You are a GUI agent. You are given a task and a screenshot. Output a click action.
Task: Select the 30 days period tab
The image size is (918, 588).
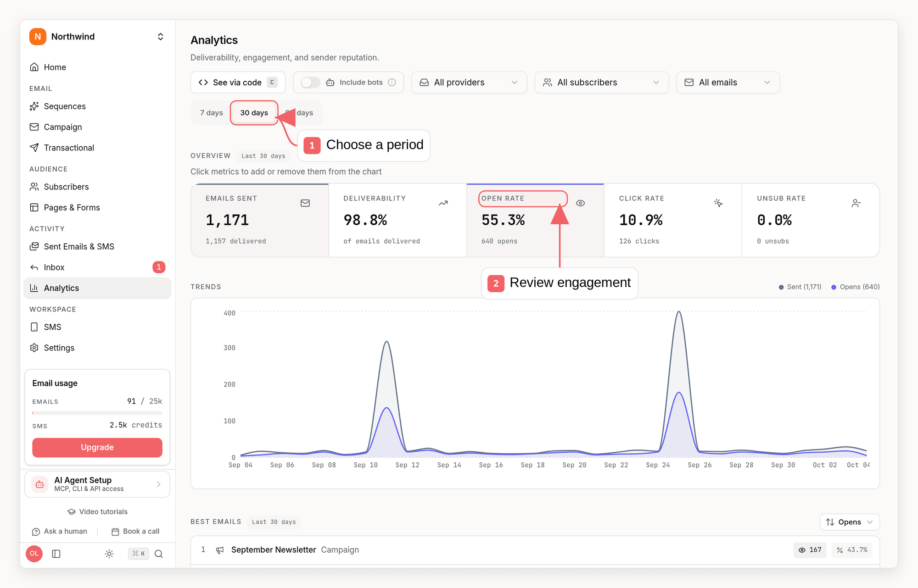[254, 113]
